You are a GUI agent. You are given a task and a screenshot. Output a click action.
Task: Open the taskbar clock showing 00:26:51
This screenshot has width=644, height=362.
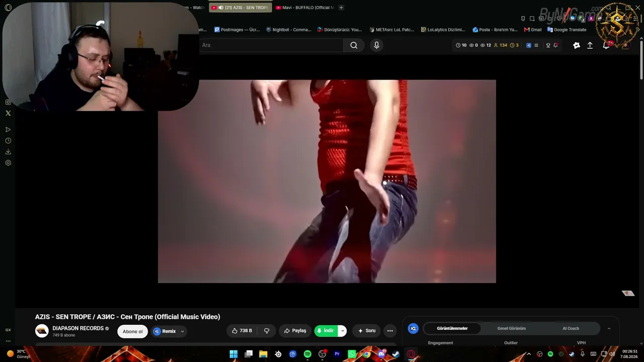(629, 354)
